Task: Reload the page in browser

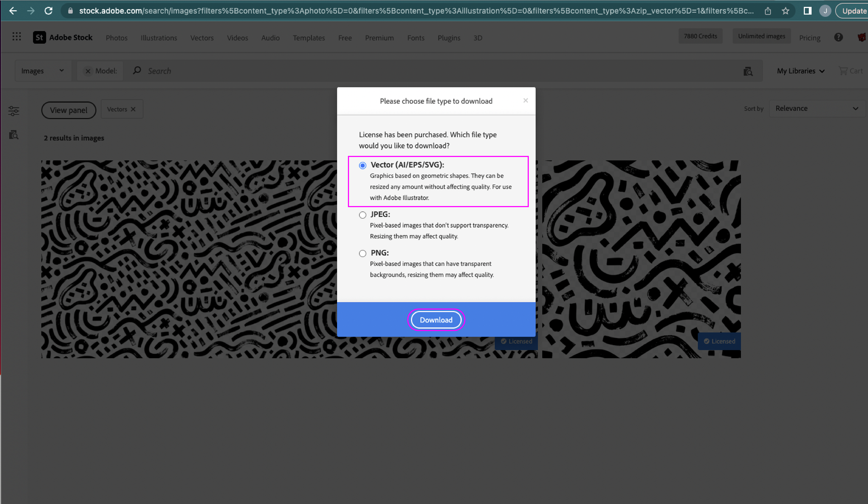Action: pyautogui.click(x=49, y=11)
